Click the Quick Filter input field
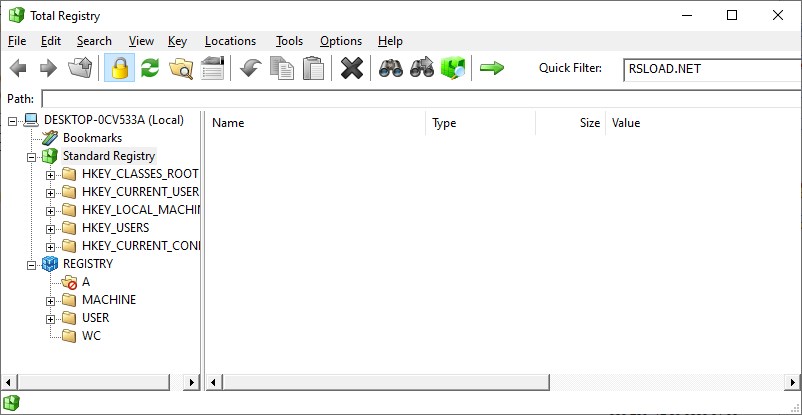This screenshot has height=415, width=802. [712, 69]
